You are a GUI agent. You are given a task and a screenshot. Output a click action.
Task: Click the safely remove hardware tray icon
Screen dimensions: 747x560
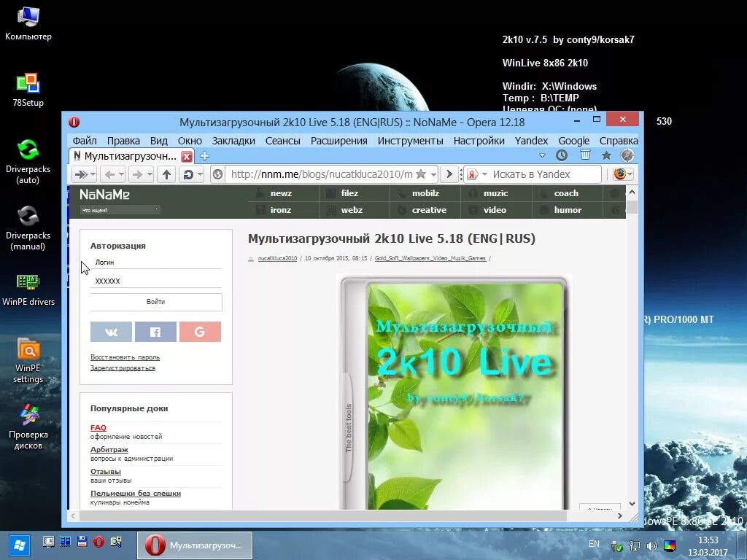616,545
